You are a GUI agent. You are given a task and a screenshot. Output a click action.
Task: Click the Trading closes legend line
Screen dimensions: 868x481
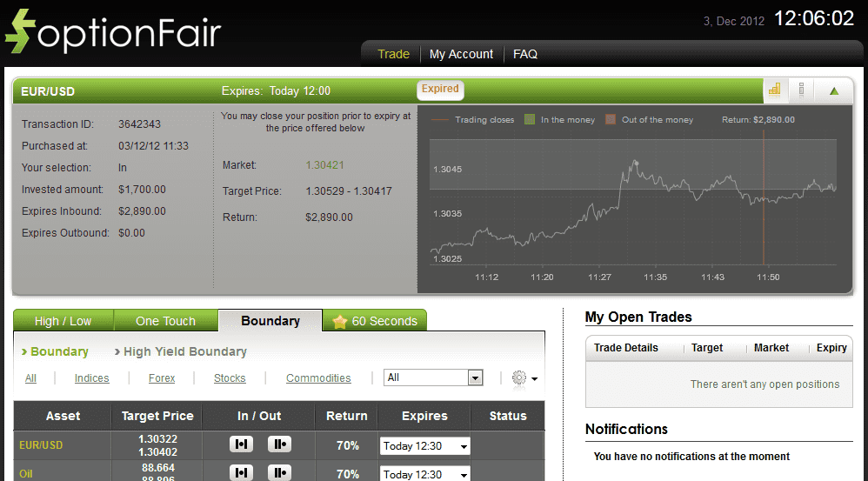tap(439, 119)
